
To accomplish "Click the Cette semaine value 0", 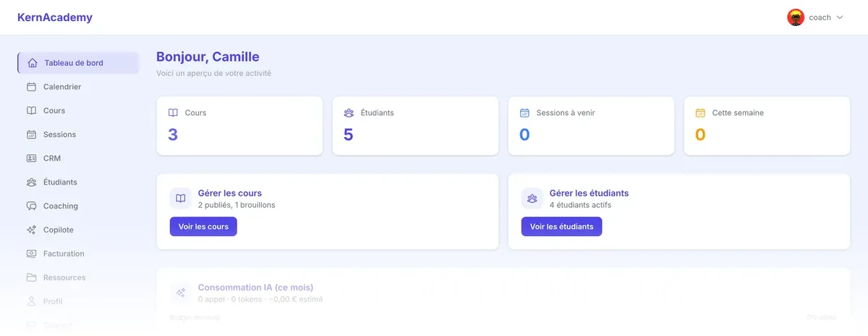I will point(700,135).
